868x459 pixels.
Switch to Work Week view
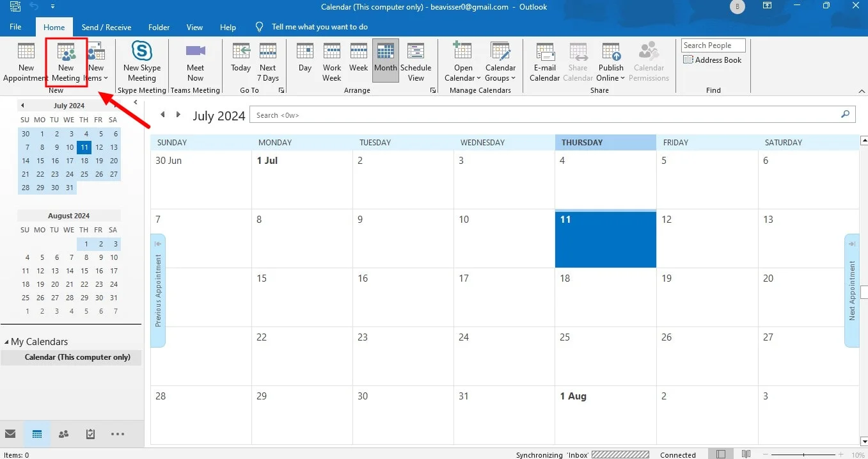tap(331, 62)
